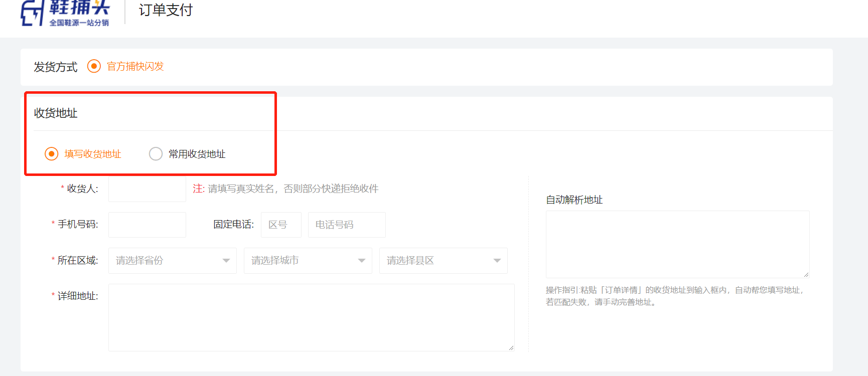Select 填写收货地址 radio option

point(52,154)
